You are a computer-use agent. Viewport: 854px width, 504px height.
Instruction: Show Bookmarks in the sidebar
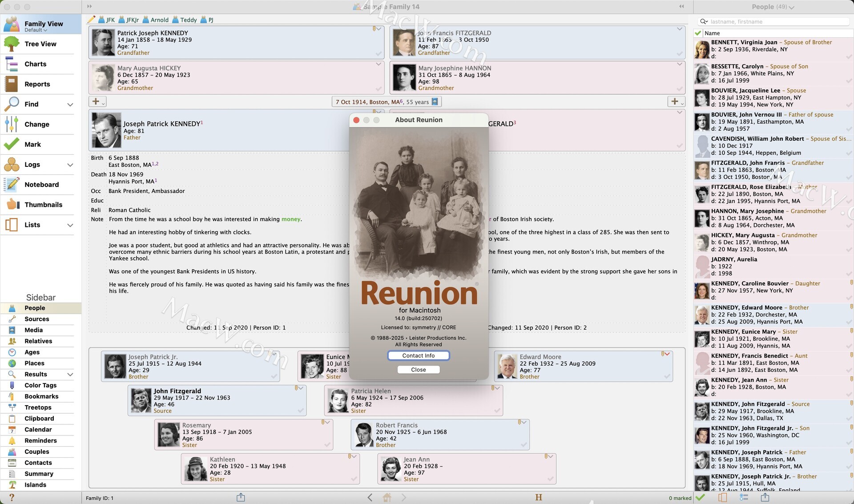point(40,396)
